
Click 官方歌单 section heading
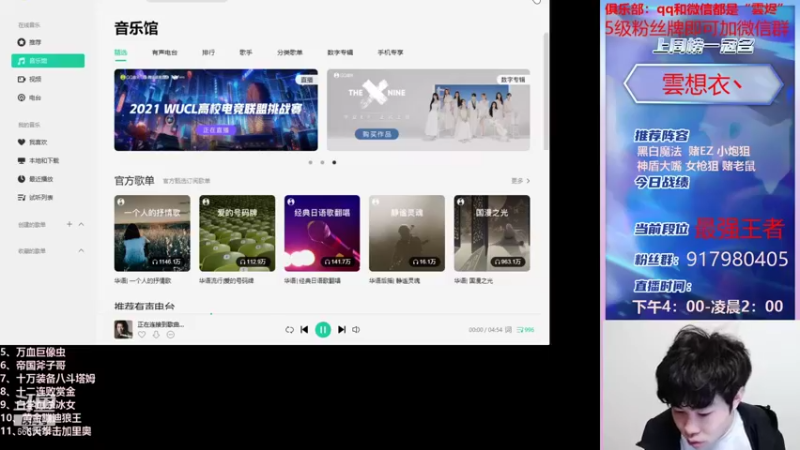point(134,181)
